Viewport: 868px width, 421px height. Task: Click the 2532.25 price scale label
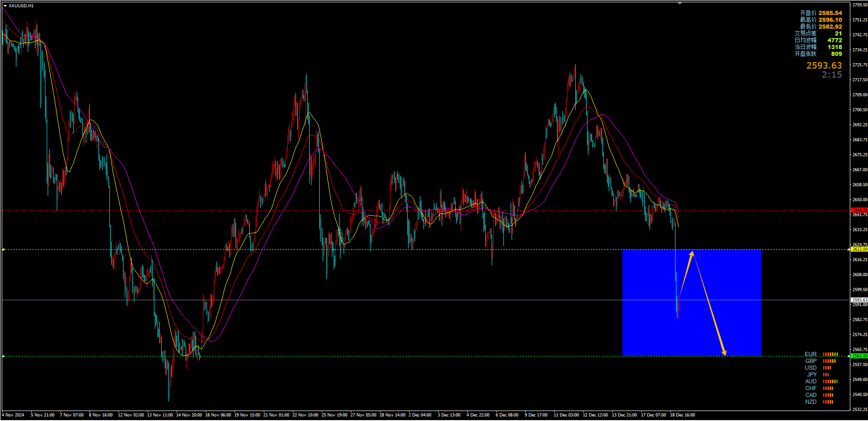[x=860, y=410]
